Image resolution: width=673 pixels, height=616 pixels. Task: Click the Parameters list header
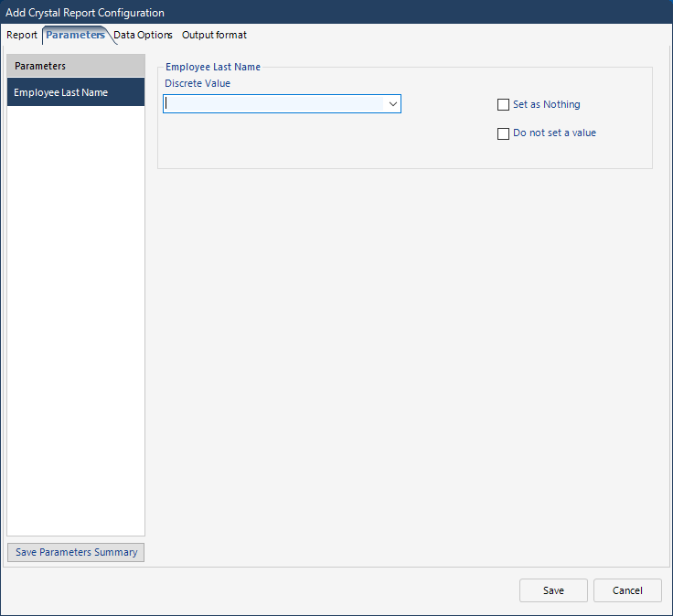pos(76,66)
